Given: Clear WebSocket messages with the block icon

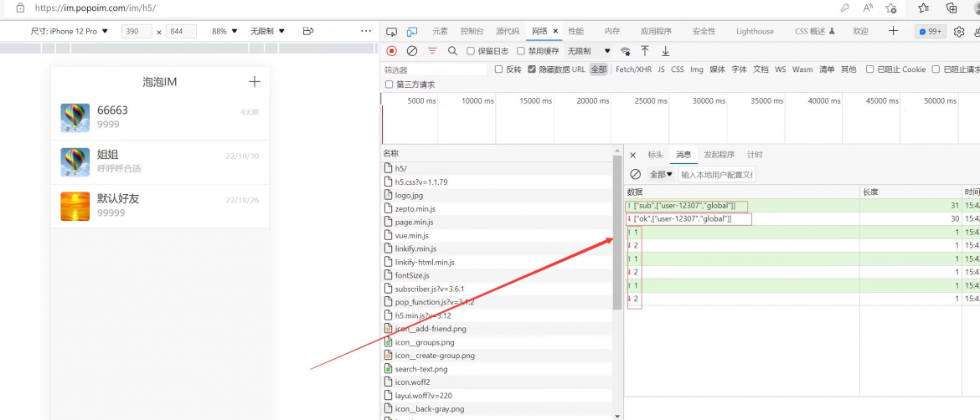Looking at the screenshot, I should (x=636, y=175).
